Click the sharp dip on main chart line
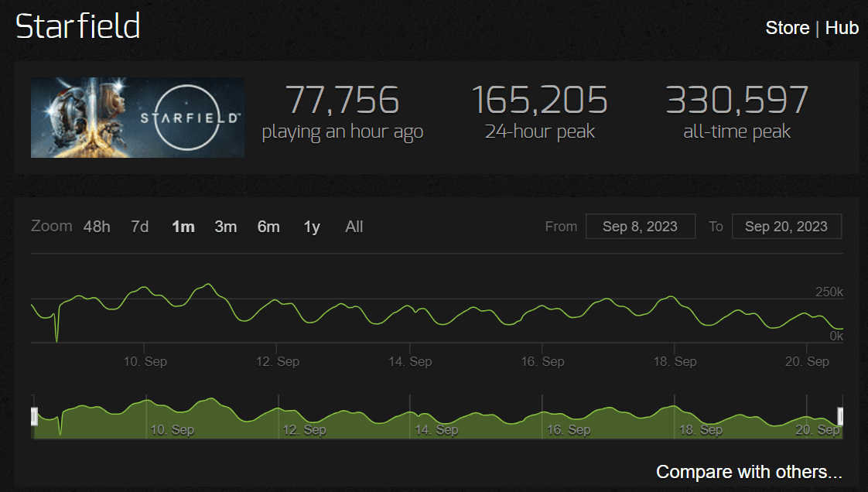 (56, 337)
